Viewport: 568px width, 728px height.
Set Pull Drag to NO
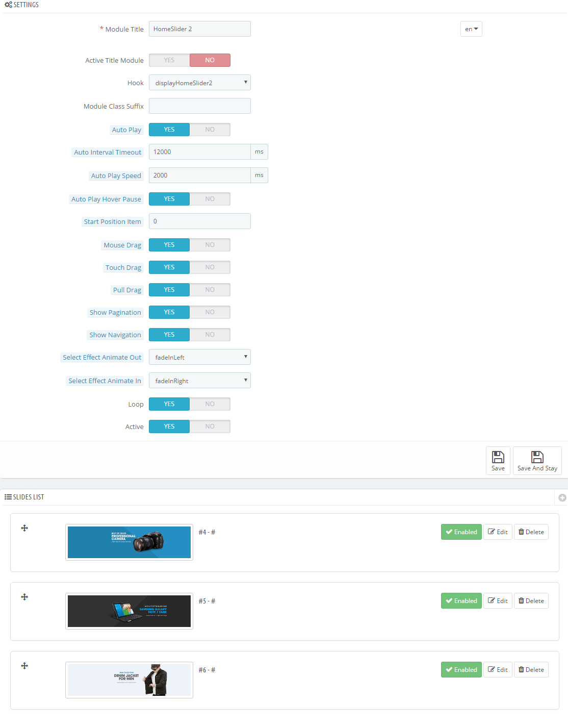[210, 290]
